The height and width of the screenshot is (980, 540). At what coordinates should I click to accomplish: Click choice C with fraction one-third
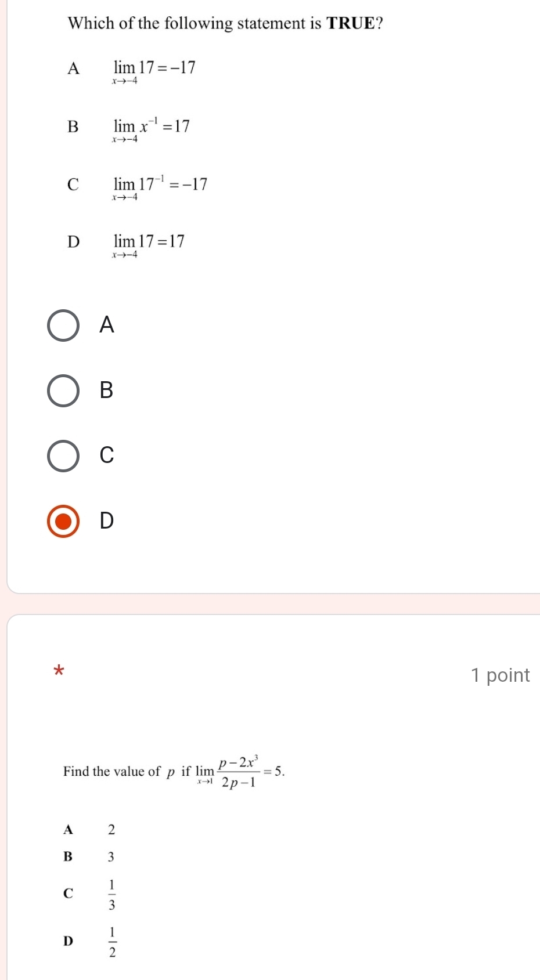pos(89,894)
